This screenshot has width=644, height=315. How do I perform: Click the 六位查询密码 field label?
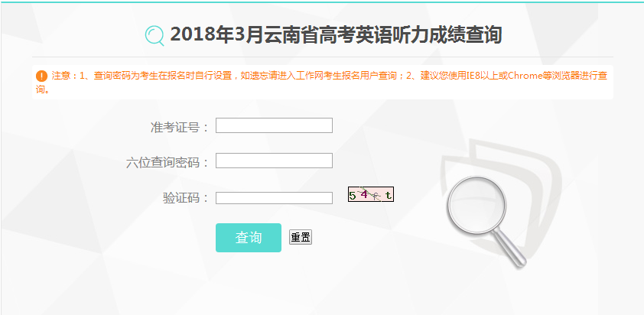pos(168,163)
